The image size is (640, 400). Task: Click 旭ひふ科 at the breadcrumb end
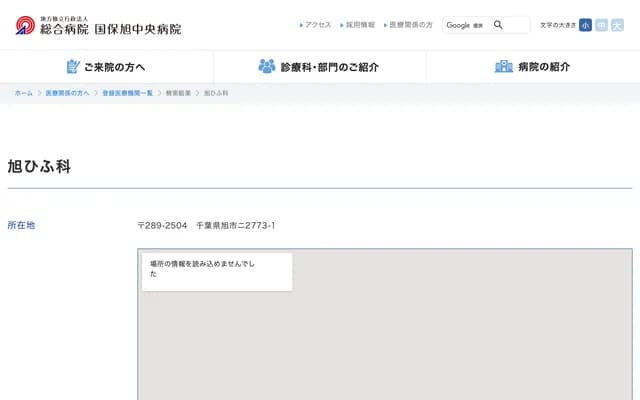[x=216, y=93]
